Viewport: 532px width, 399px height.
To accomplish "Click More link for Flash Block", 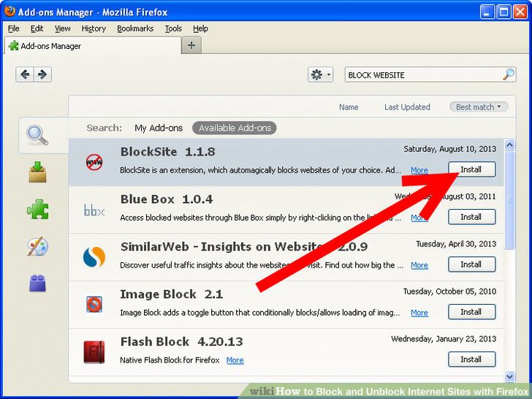I will tap(235, 360).
